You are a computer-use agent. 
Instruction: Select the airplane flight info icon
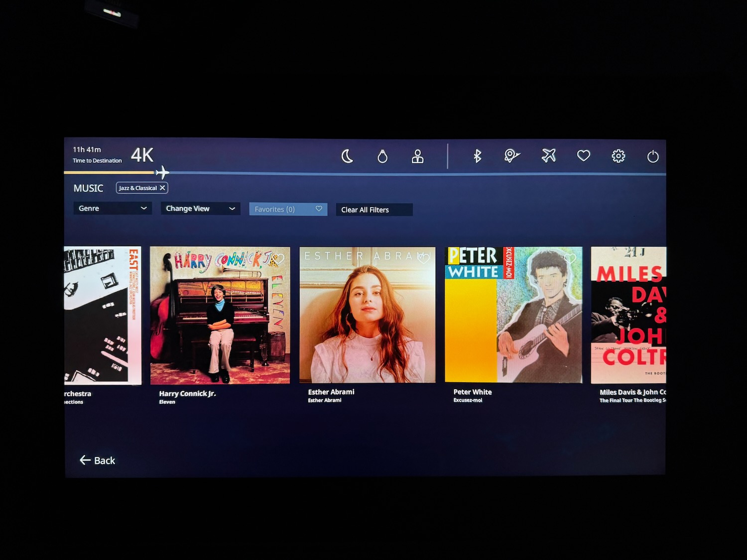click(x=548, y=156)
